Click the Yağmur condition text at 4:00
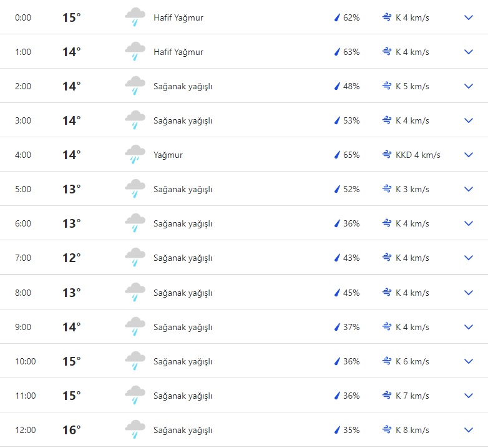The image size is (488, 448). (168, 155)
